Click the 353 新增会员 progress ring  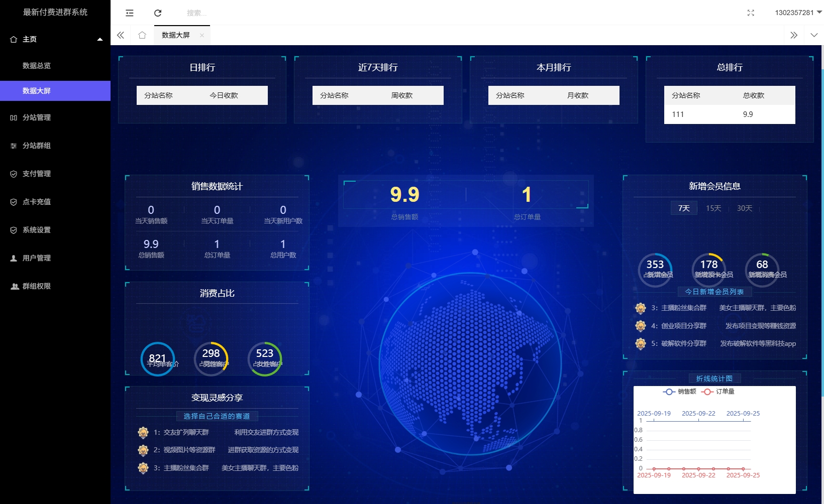pos(655,270)
